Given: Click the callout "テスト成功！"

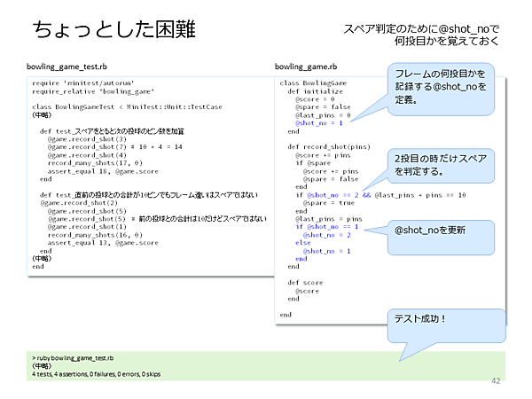Looking at the screenshot, I should (x=447, y=325).
